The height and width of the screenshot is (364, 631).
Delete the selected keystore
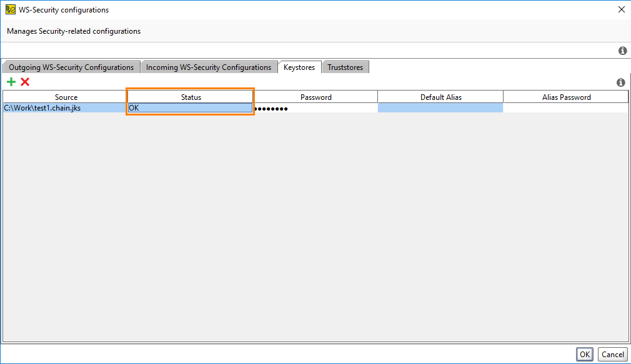point(24,82)
